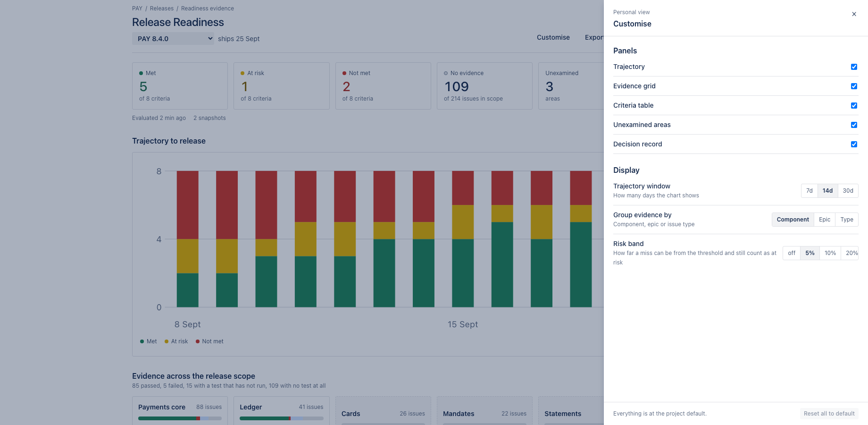Click the 'Trajectory to release' heading
868x425 pixels.
(169, 141)
